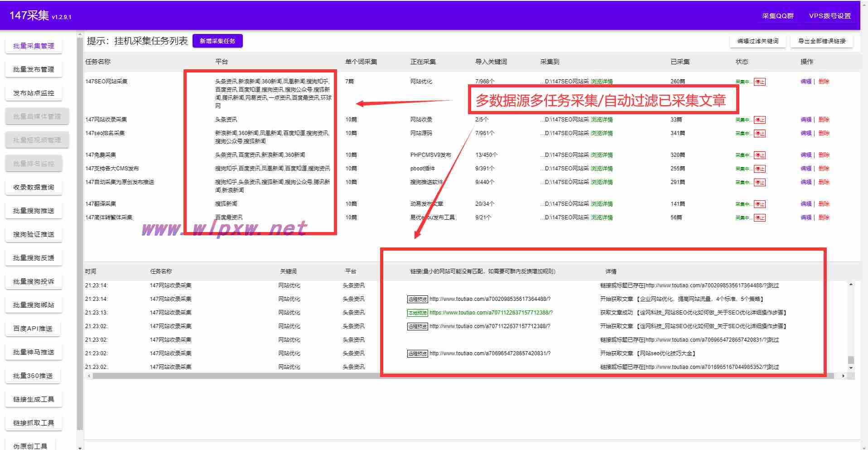The image size is (868, 450).
Task: Open green toutiao link ending 712388
Action: coord(491,313)
